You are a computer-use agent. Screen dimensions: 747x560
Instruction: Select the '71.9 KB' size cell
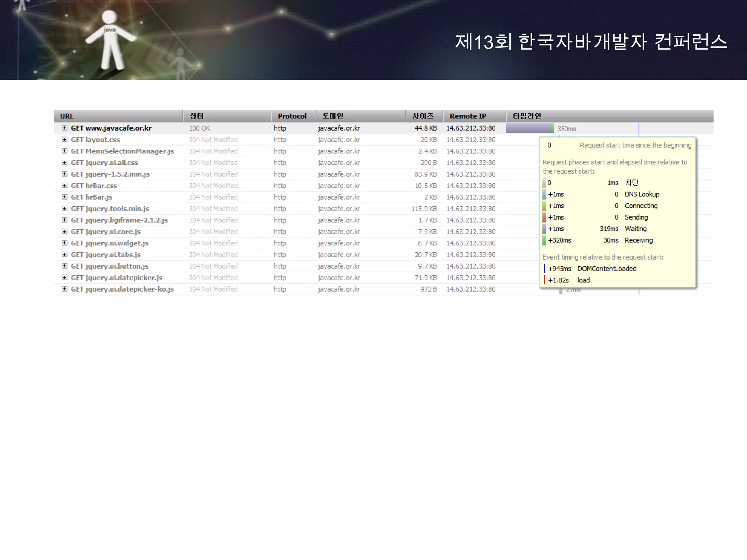coord(426,278)
